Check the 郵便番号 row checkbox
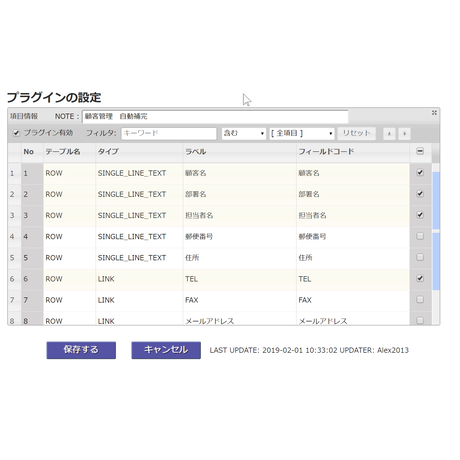 tap(420, 236)
